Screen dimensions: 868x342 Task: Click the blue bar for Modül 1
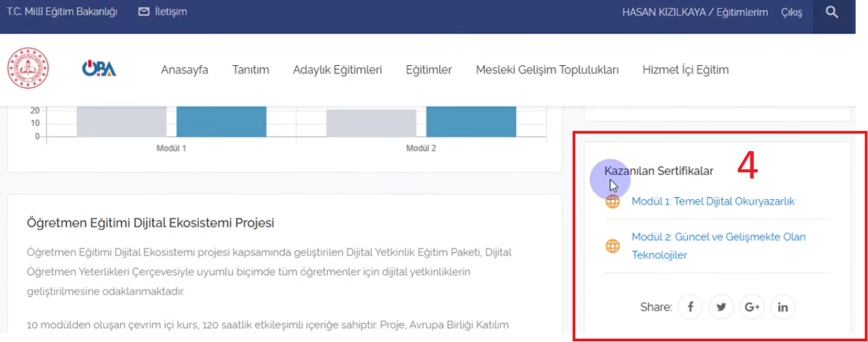[x=221, y=122]
